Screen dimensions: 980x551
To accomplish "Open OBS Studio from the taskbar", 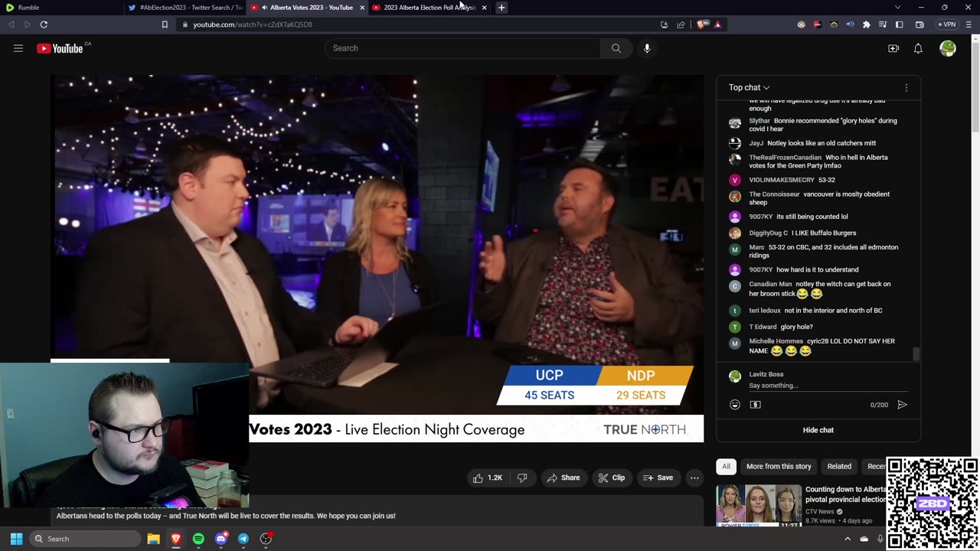I will coord(266,539).
